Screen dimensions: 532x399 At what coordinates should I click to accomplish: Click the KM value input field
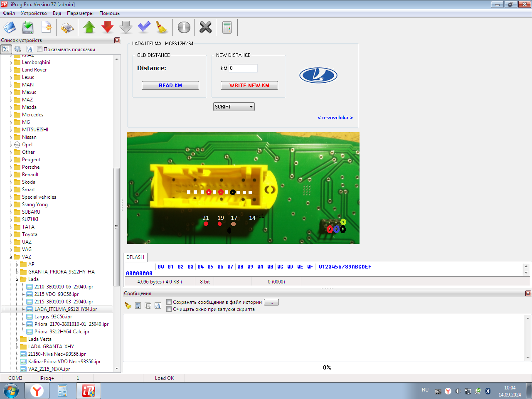click(x=243, y=68)
